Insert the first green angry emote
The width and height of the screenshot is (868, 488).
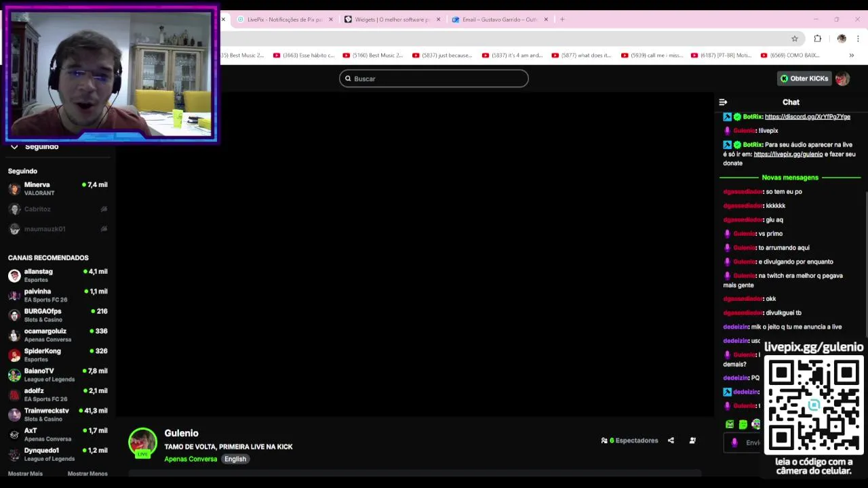click(730, 424)
